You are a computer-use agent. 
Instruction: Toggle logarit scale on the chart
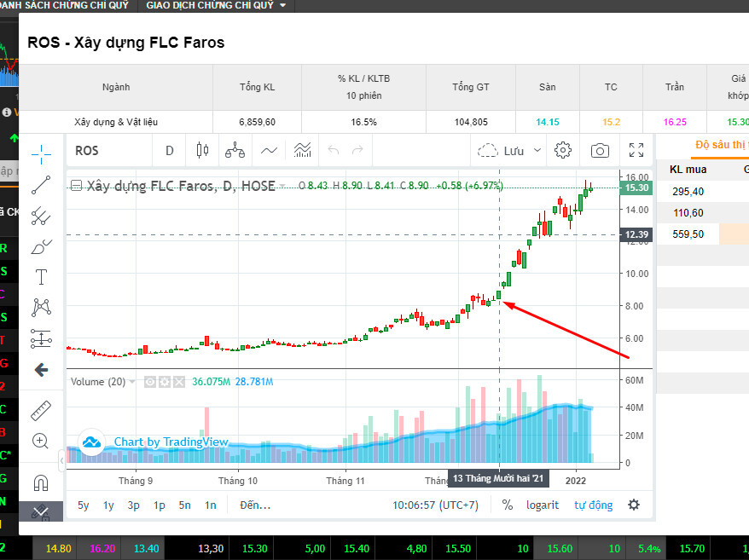(542, 505)
